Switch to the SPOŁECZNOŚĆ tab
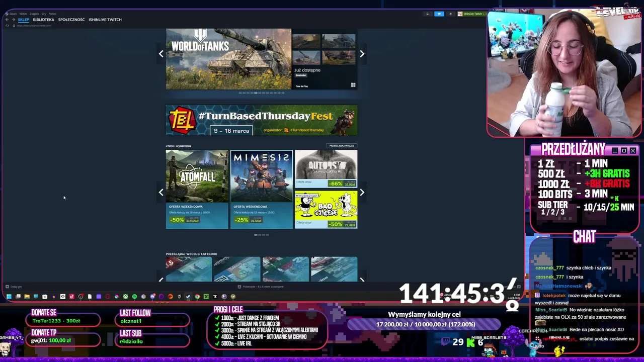This screenshot has height=362, width=644. pyautogui.click(x=71, y=20)
